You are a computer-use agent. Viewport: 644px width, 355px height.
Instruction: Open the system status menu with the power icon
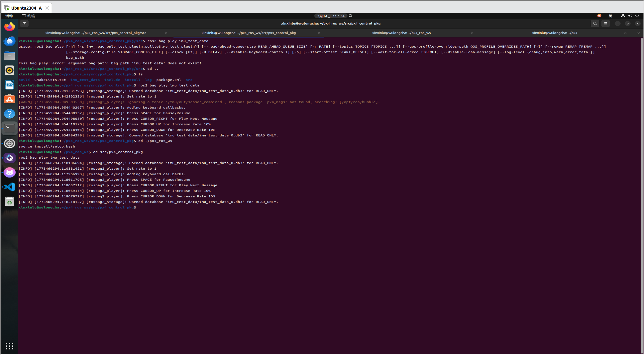[637, 16]
